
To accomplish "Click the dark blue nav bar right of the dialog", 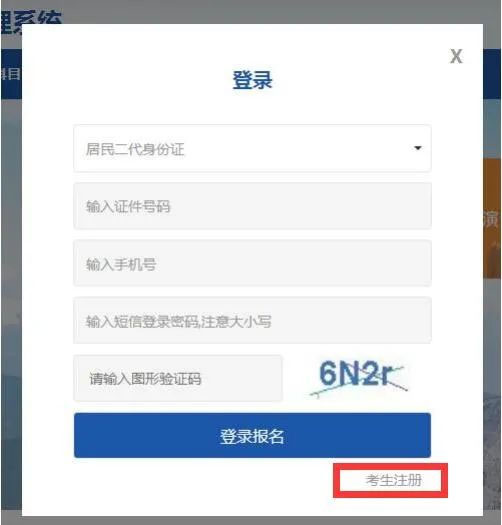I will pos(492,74).
